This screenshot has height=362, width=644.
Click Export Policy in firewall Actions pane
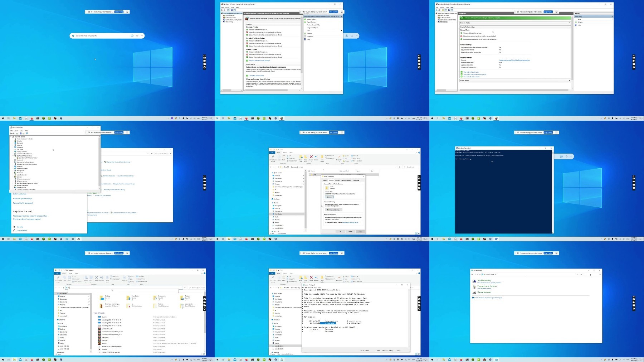311,22
